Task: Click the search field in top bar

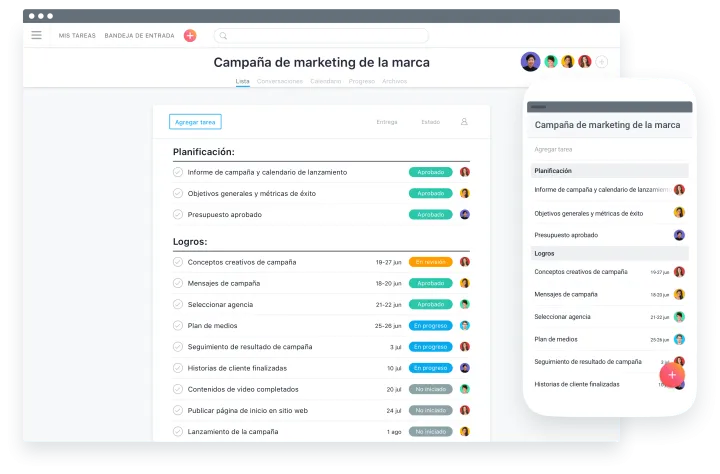Action: pos(320,35)
